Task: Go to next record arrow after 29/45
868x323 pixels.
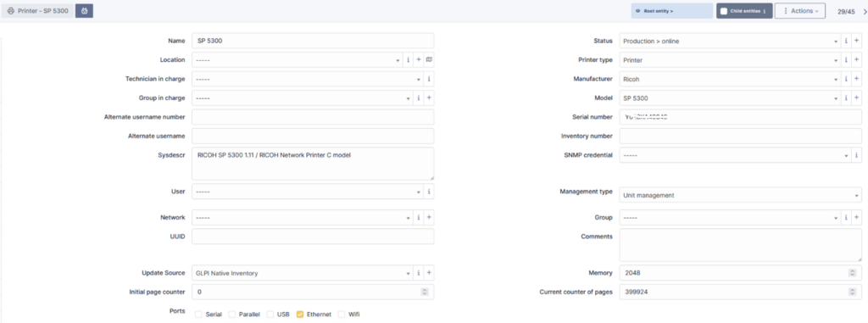Action: click(x=865, y=11)
